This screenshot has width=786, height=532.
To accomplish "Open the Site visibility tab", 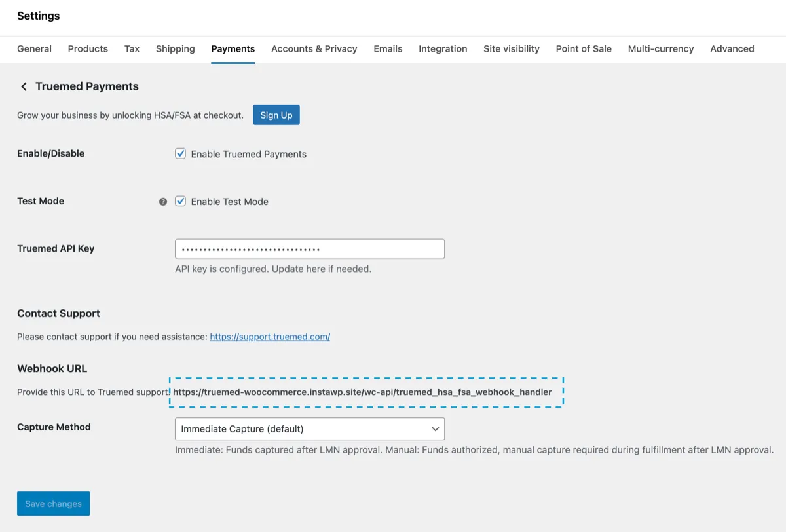I will 512,49.
